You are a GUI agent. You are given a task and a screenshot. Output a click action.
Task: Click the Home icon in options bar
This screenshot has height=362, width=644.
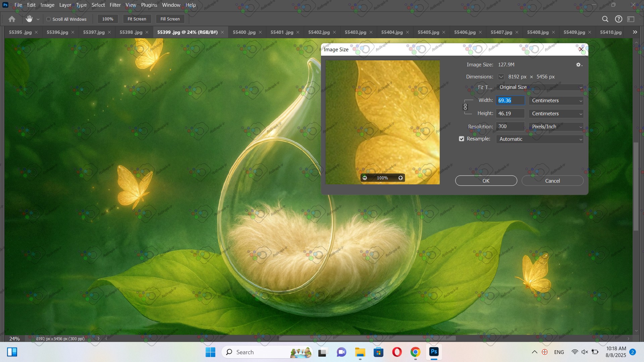pos(12,19)
